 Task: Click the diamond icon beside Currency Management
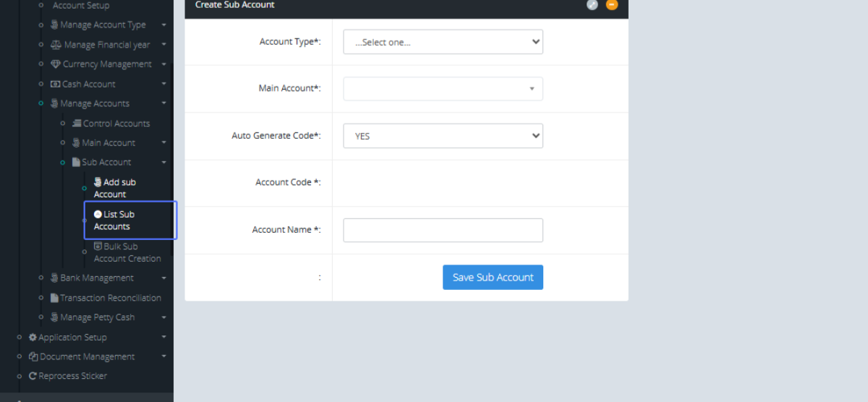coord(56,64)
